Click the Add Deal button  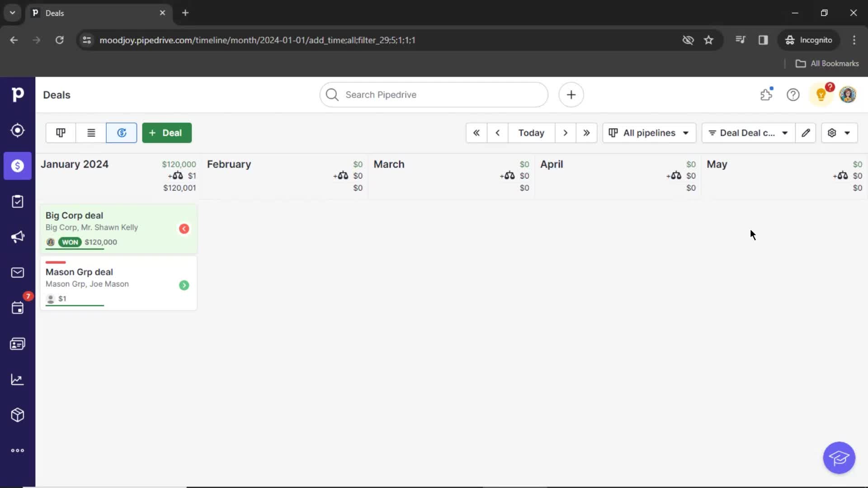(166, 132)
